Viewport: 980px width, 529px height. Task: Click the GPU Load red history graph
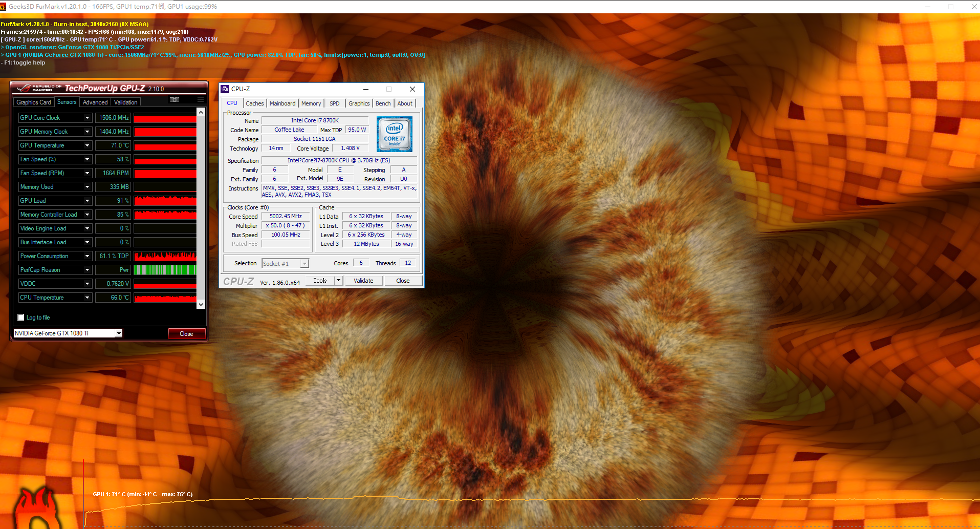coord(165,201)
